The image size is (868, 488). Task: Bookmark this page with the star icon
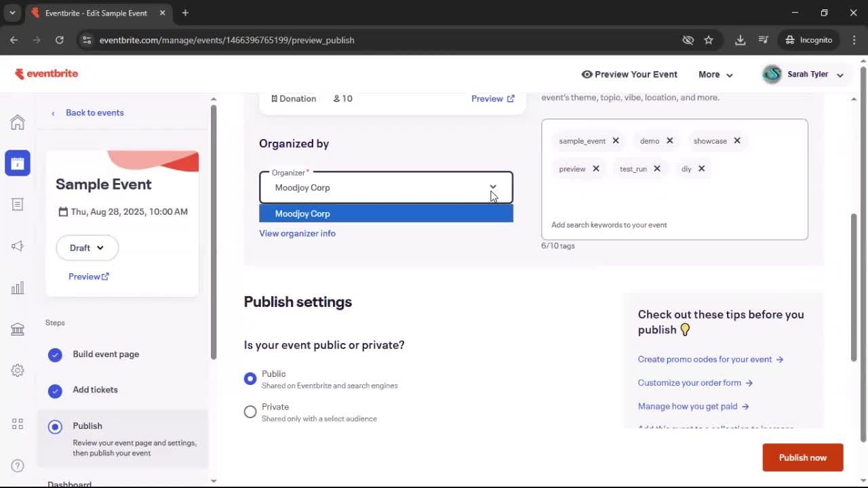tap(709, 40)
